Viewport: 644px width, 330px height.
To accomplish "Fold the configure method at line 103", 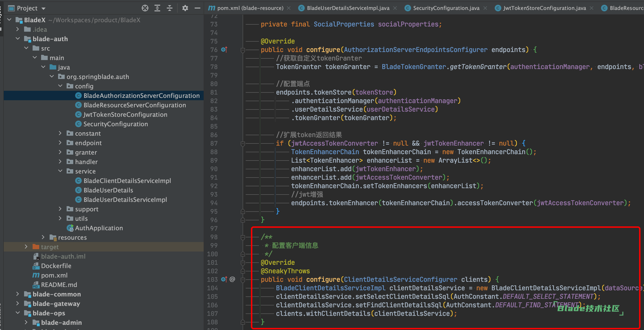I will click(x=242, y=280).
